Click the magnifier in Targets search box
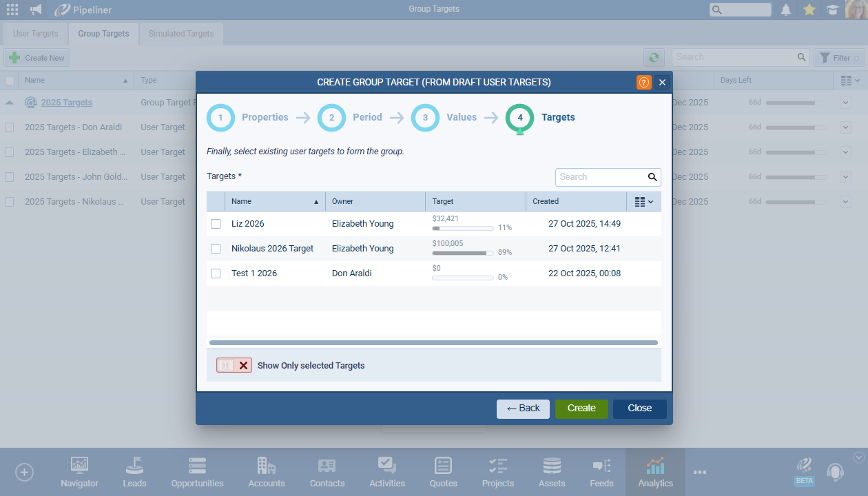This screenshot has height=496, width=868. [x=652, y=177]
